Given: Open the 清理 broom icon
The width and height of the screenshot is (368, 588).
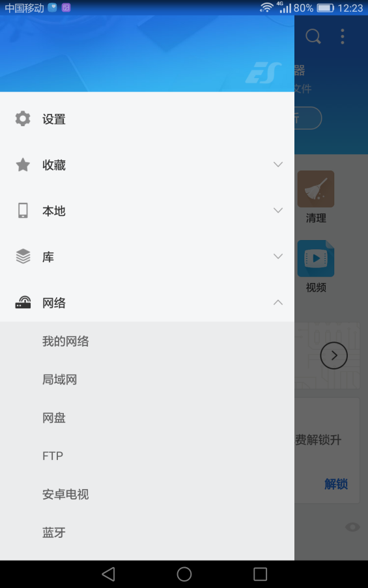Looking at the screenshot, I should (x=316, y=189).
